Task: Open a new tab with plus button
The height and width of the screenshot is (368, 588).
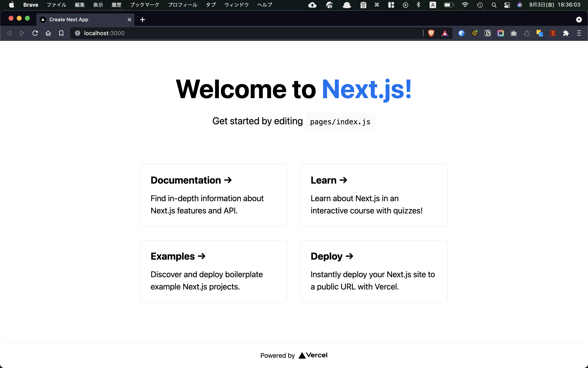Action: pyautogui.click(x=143, y=20)
